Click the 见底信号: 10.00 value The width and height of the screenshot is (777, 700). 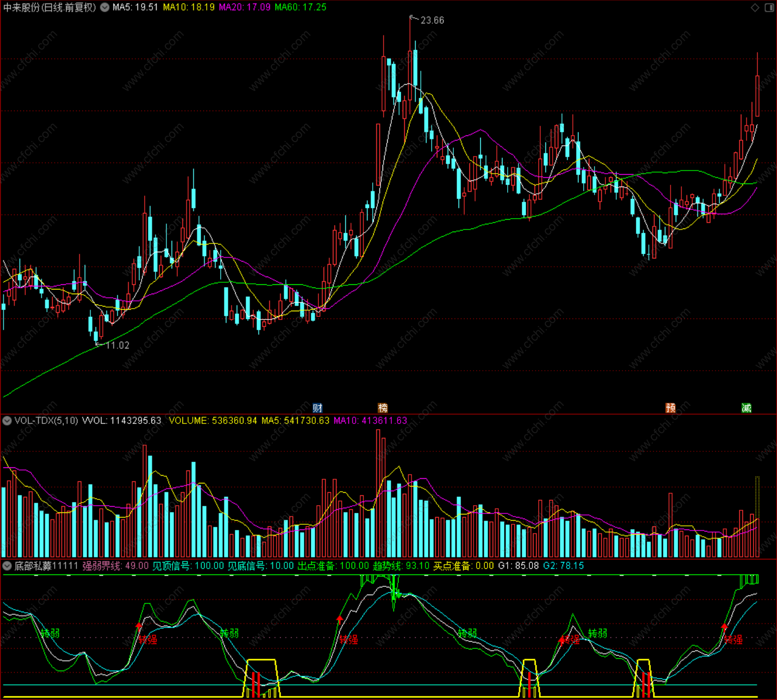(261, 566)
